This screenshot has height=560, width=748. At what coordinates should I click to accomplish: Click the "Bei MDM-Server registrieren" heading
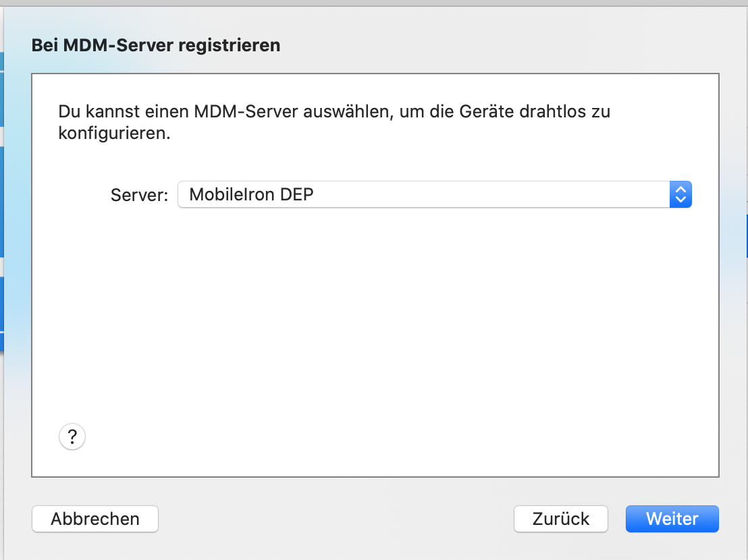[x=156, y=46]
